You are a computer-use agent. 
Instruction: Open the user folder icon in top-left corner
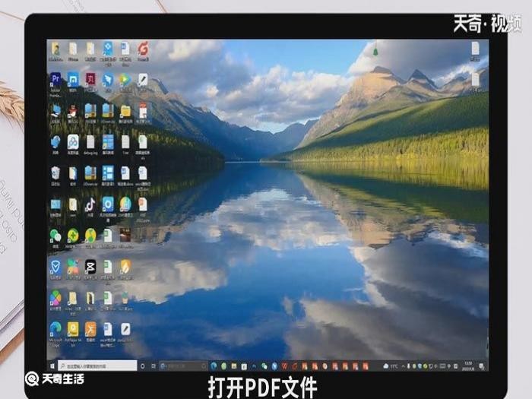(55, 49)
